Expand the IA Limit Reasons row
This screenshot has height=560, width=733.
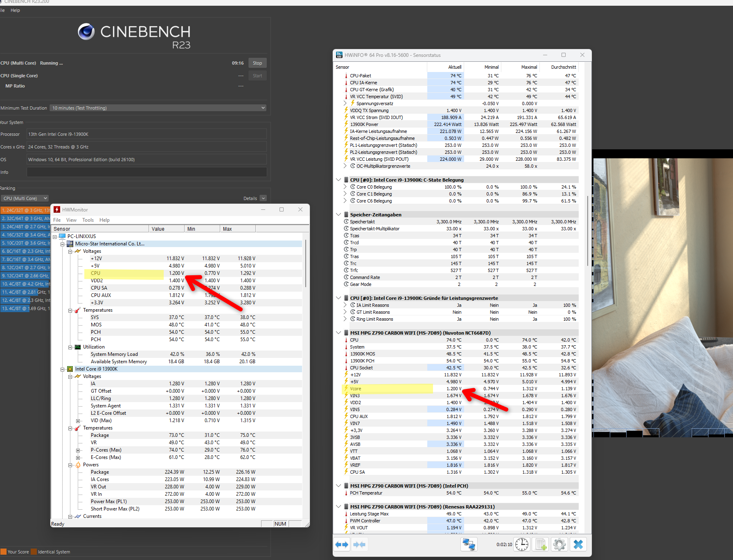click(x=345, y=305)
